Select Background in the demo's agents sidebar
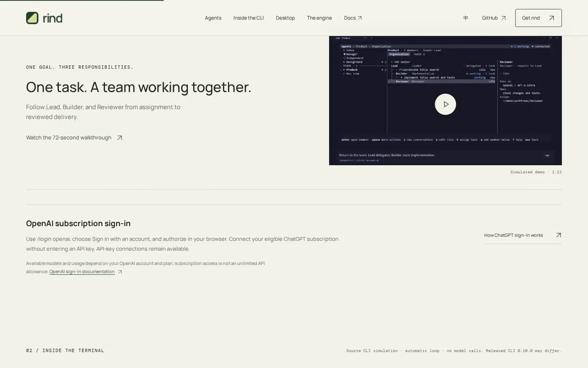Image resolution: width=588 pixels, height=368 pixels. [353, 62]
